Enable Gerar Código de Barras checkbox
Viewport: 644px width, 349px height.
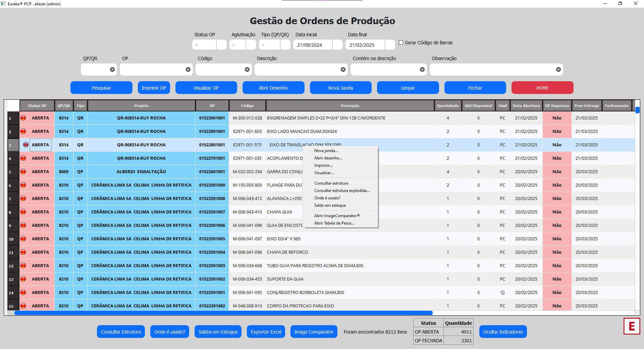pos(401,43)
